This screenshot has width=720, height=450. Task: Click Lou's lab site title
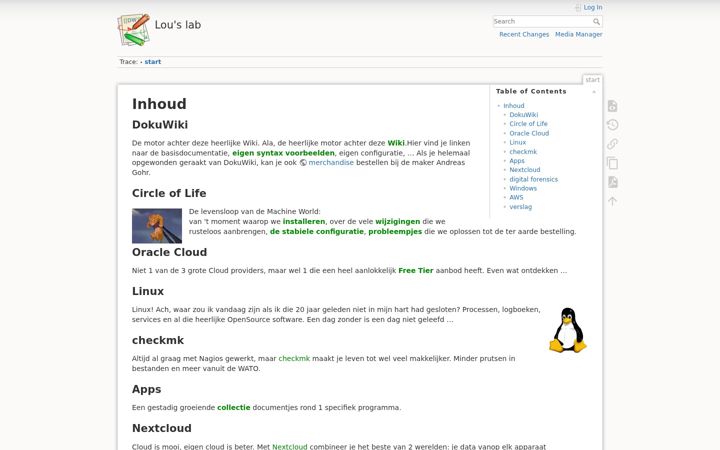[178, 25]
